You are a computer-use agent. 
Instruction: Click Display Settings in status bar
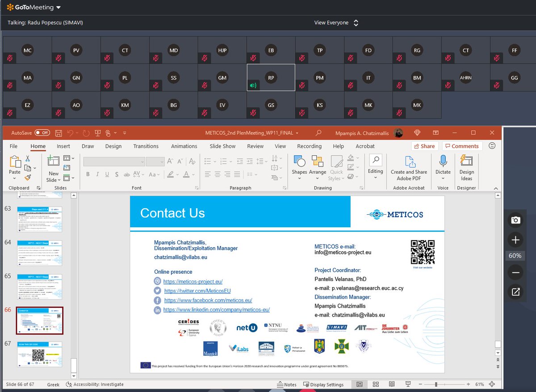(323, 384)
